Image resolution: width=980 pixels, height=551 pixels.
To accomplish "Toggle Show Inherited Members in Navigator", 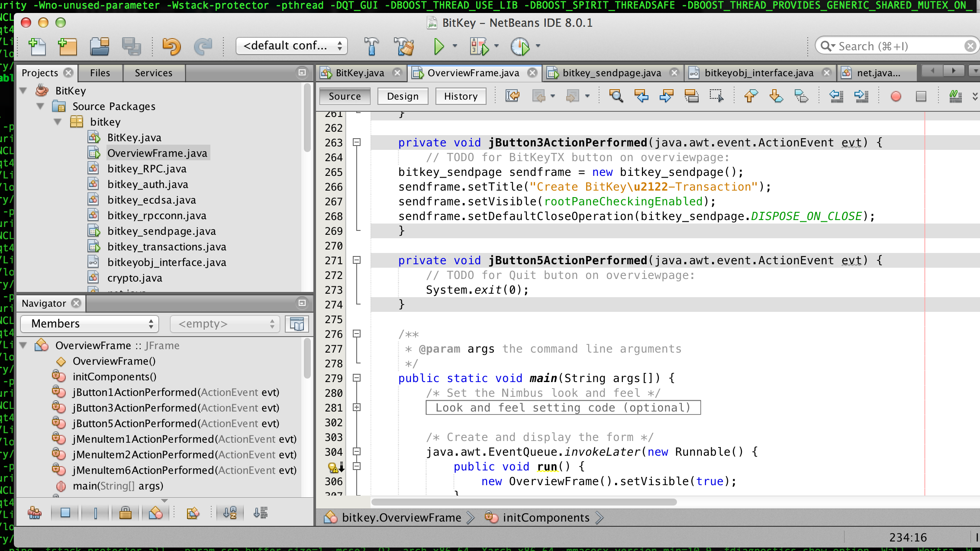I will coord(35,513).
